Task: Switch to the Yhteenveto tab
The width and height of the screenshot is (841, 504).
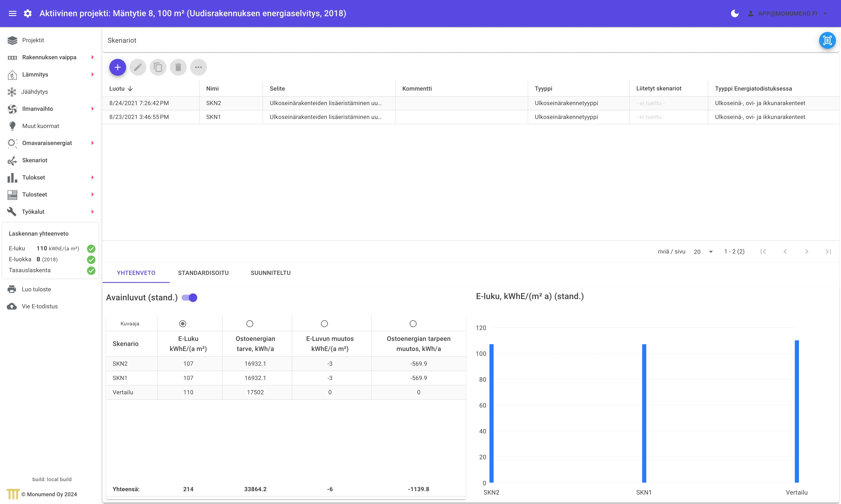Action: [x=136, y=273]
